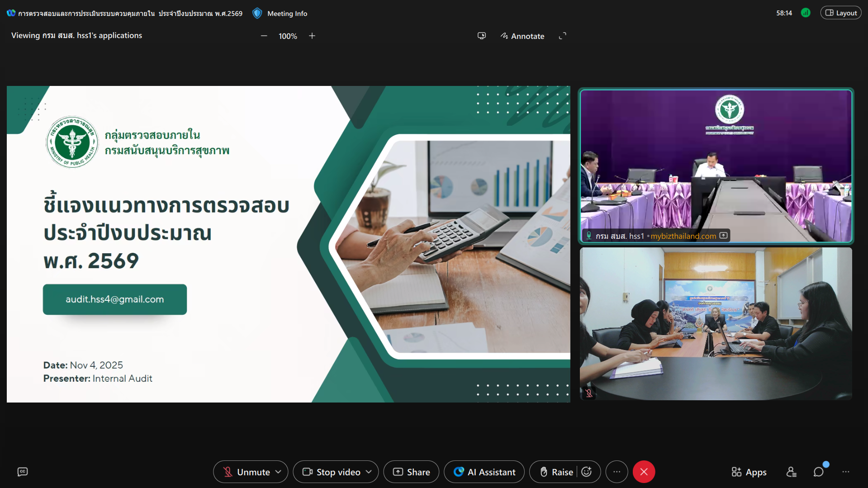
Task: Open closed captions panel
Action: point(23,472)
